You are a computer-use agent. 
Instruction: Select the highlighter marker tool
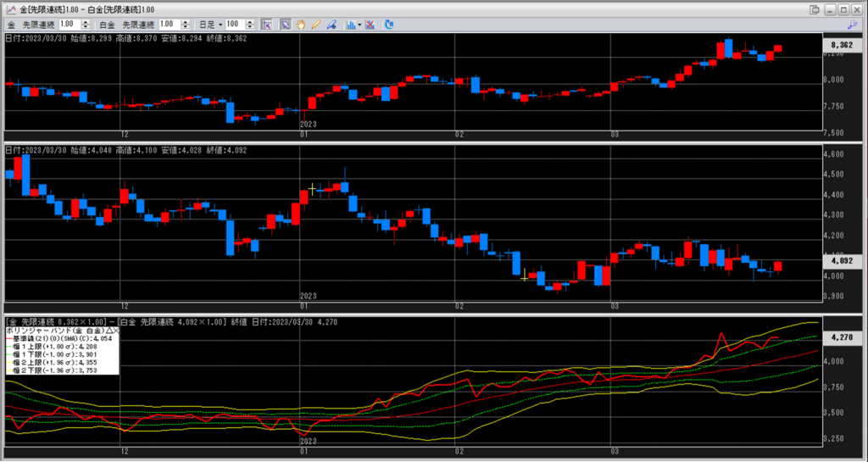click(331, 25)
